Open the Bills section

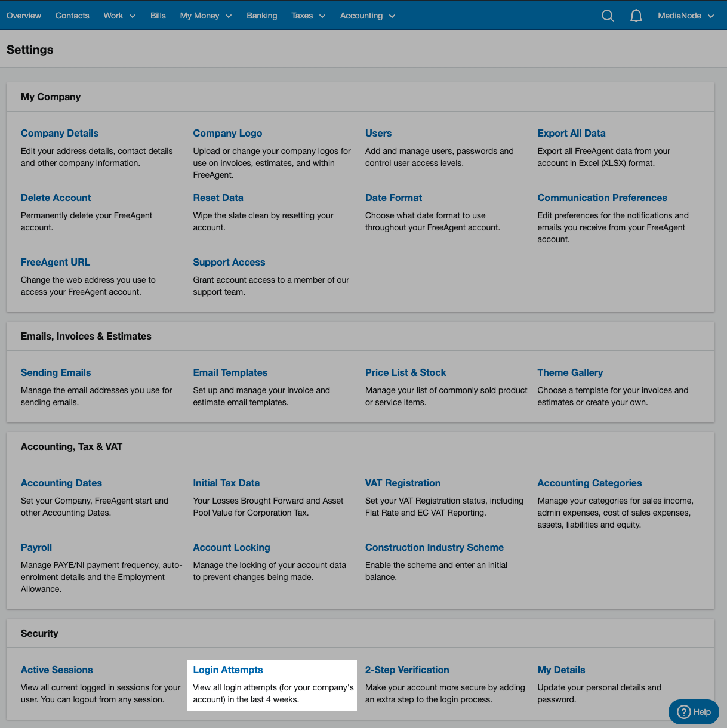point(158,16)
